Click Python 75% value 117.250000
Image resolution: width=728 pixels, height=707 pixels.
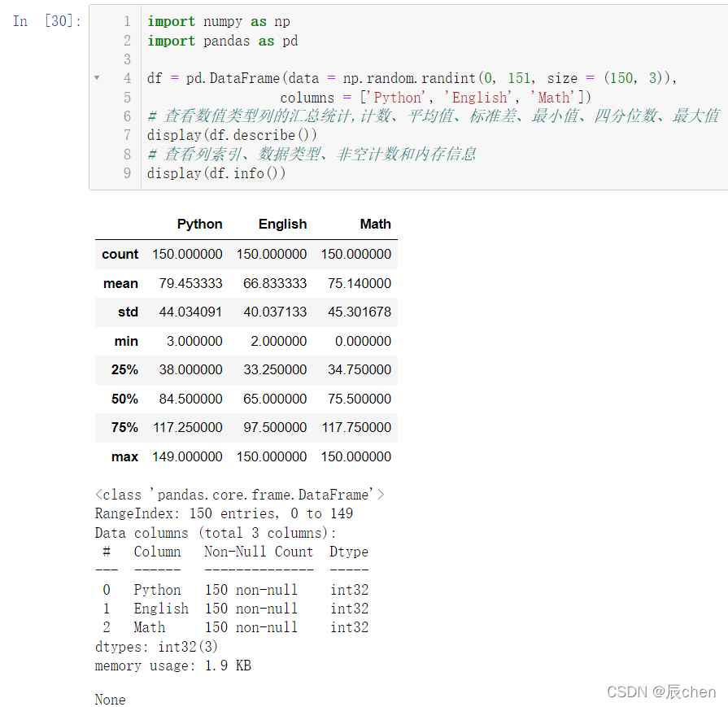pos(188,427)
